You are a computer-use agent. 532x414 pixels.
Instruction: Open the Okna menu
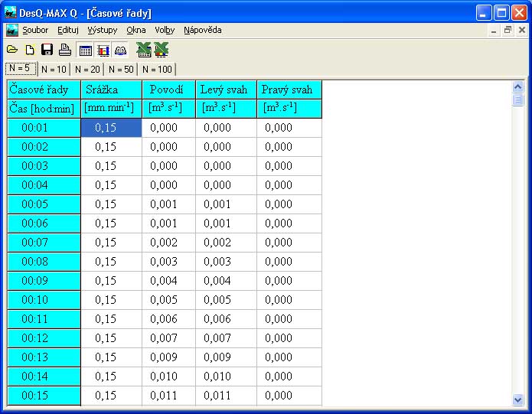tap(136, 30)
